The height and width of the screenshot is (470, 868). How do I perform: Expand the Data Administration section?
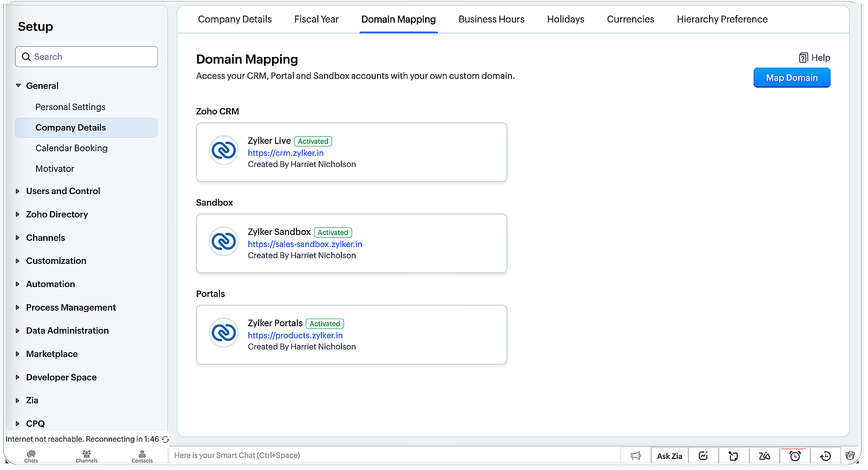click(x=18, y=331)
